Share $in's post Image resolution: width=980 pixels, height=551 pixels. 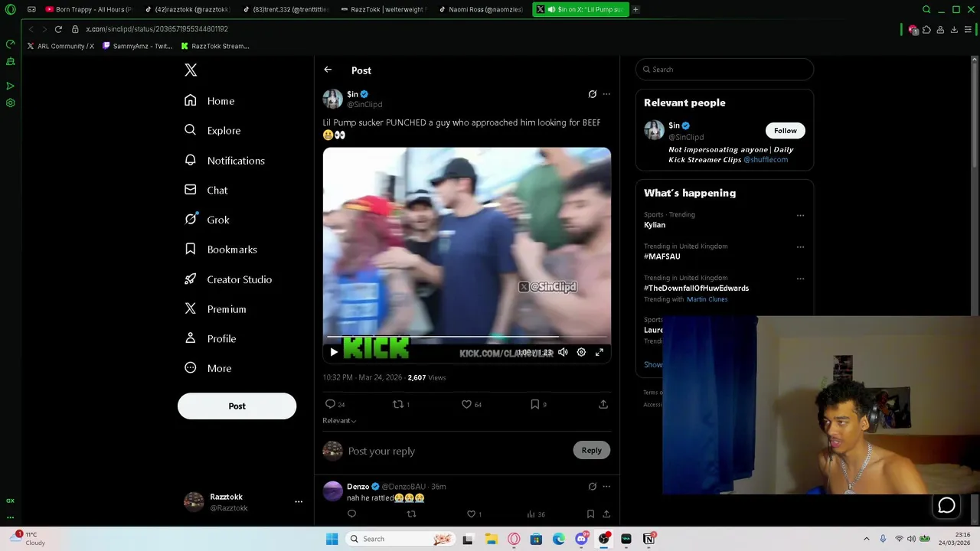603,404
